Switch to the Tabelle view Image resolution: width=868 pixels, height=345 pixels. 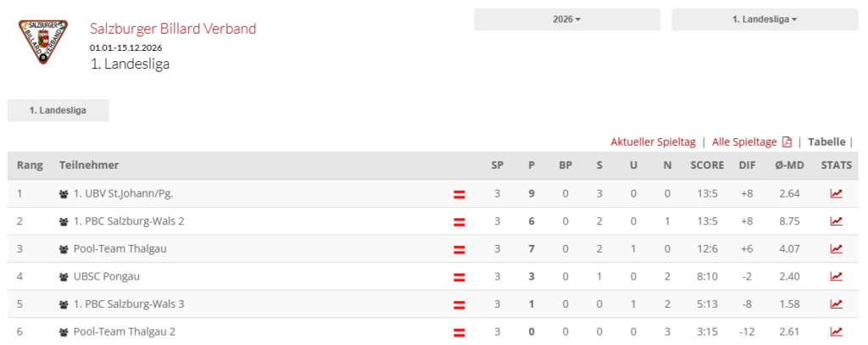[x=826, y=142]
